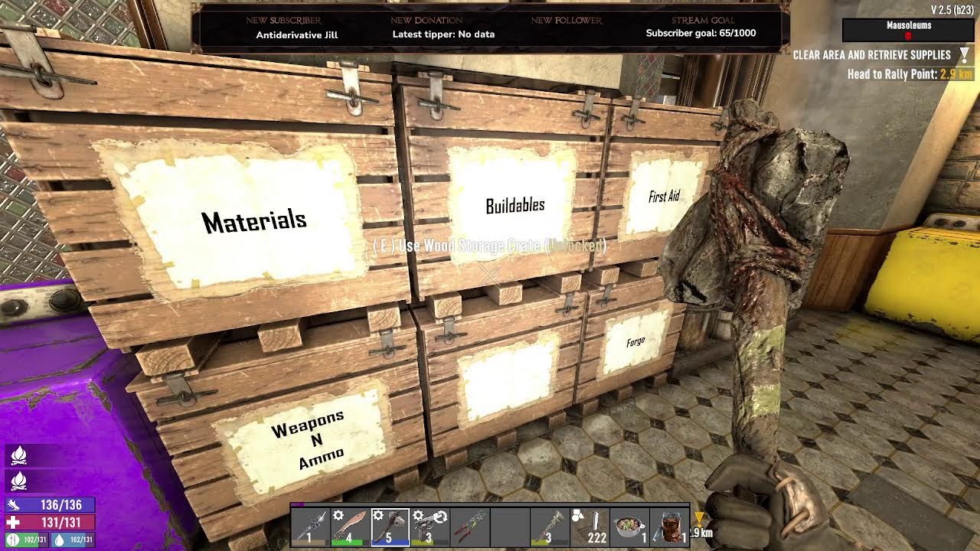Screen dimensions: 980x551
Task: Select the machete hotbar slot
Action: click(x=351, y=527)
